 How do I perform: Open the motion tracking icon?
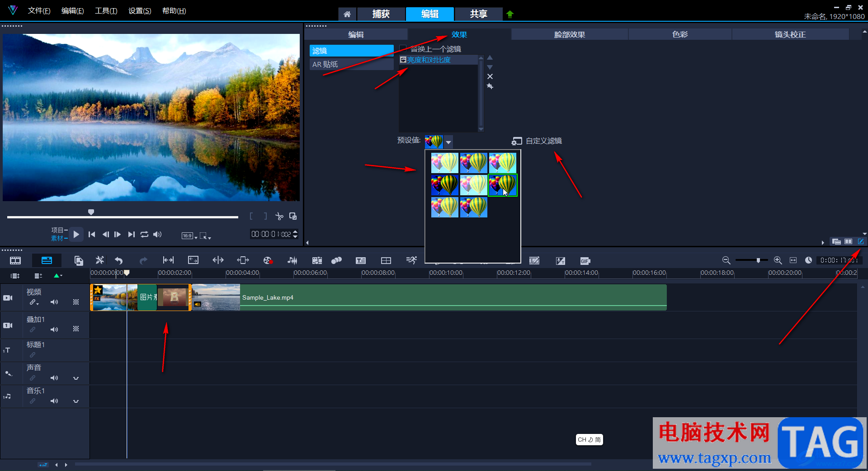point(336,260)
